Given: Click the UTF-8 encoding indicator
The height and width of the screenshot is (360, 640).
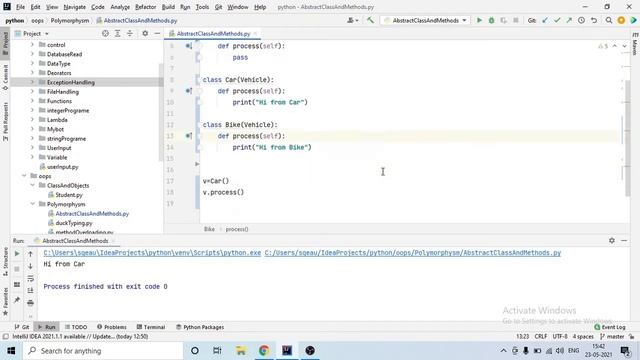Looking at the screenshot, I should [x=560, y=336].
